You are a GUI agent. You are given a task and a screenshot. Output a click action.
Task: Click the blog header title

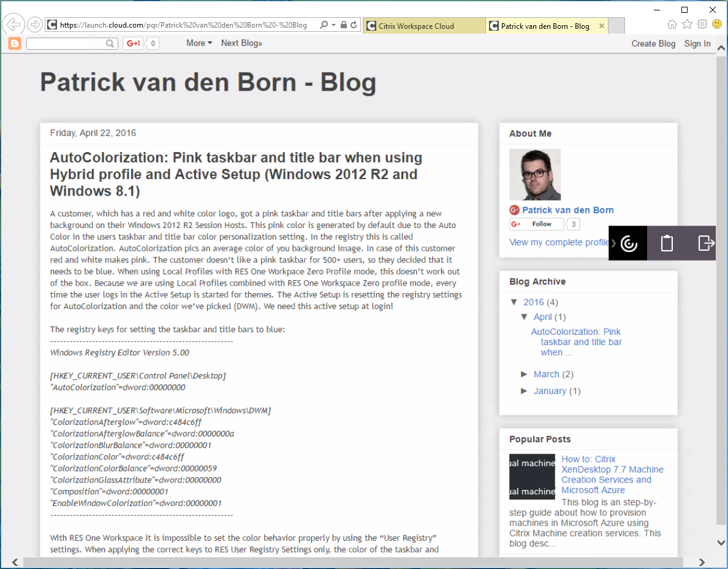208,82
